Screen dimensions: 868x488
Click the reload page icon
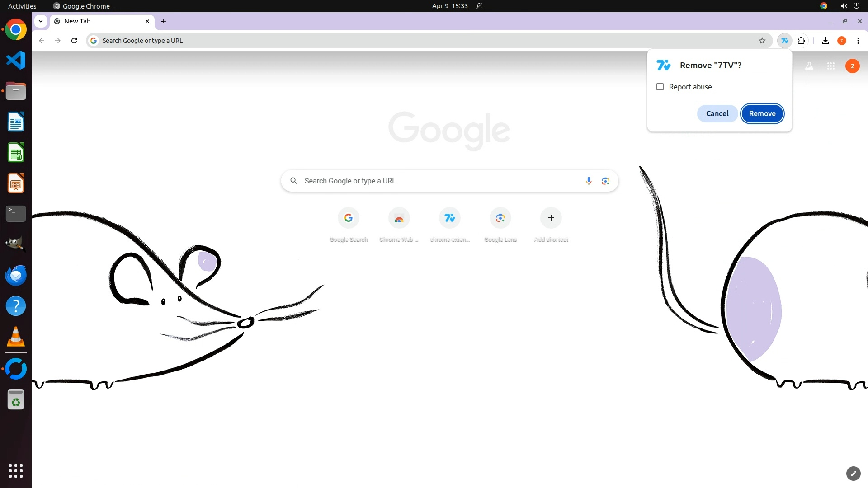point(74,41)
